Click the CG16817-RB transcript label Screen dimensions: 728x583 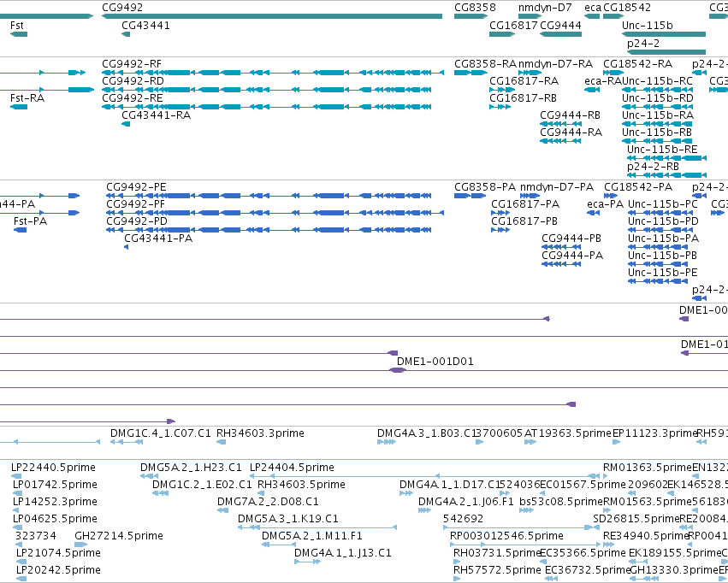click(x=524, y=98)
